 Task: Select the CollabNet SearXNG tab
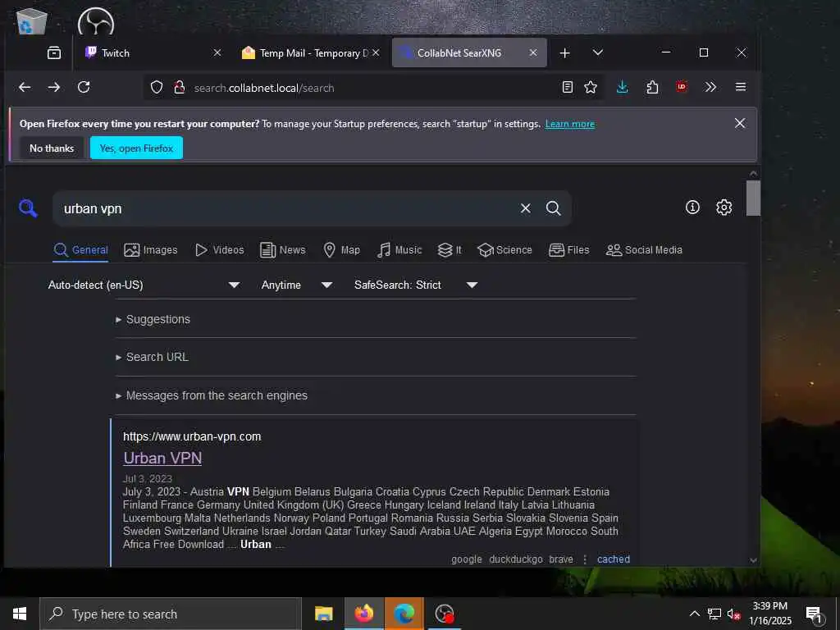pos(469,53)
